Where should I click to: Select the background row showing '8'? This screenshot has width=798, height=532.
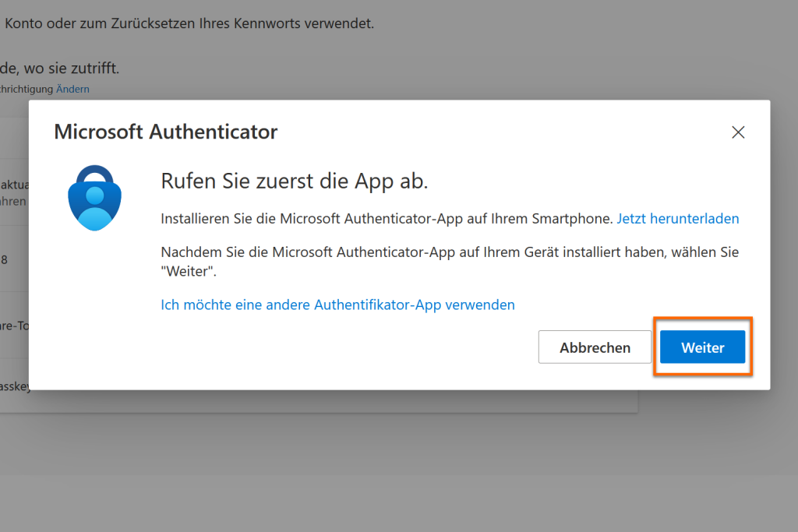point(5,259)
